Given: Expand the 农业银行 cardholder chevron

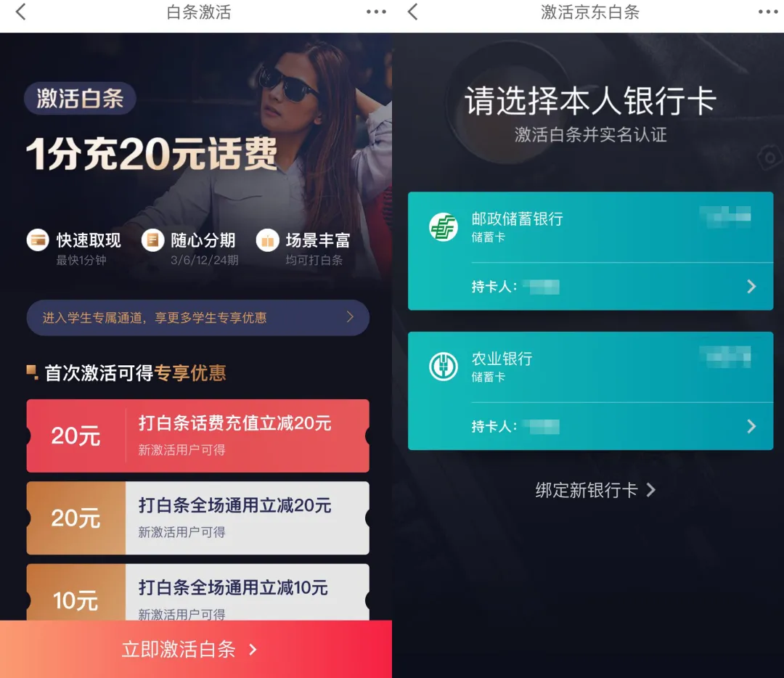Looking at the screenshot, I should [x=751, y=427].
